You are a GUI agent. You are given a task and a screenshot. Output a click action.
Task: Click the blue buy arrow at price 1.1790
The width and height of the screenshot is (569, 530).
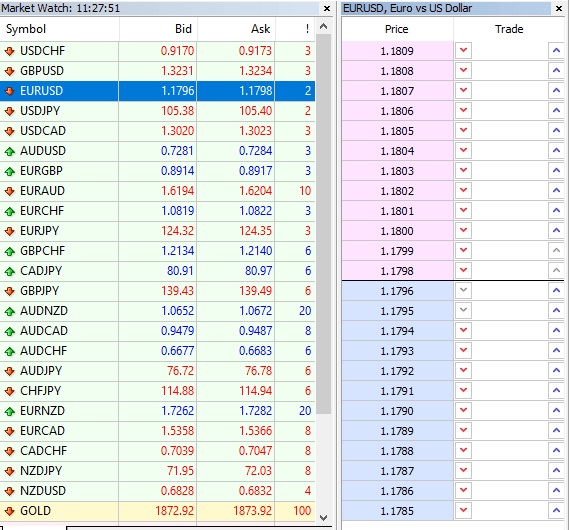pyautogui.click(x=556, y=410)
